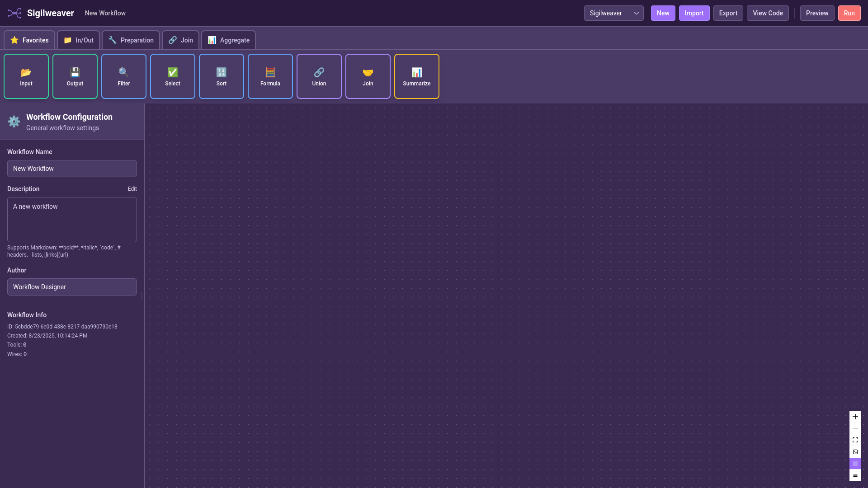The height and width of the screenshot is (488, 868).
Task: Add the Input tool to canvas
Action: pos(26,76)
